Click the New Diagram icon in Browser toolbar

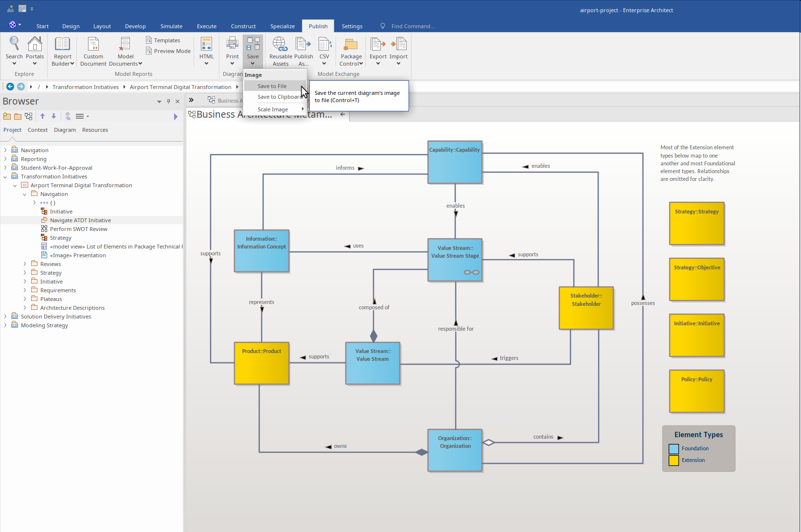(29, 116)
